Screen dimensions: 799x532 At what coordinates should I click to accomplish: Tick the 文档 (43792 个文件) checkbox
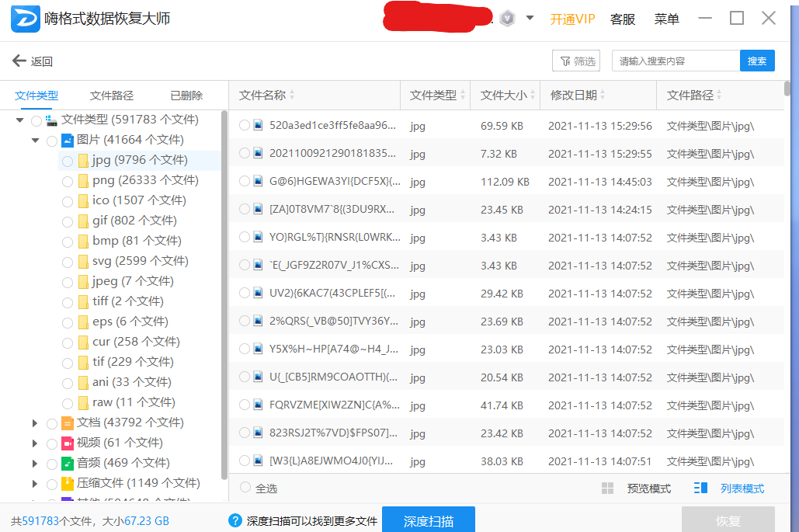click(51, 424)
